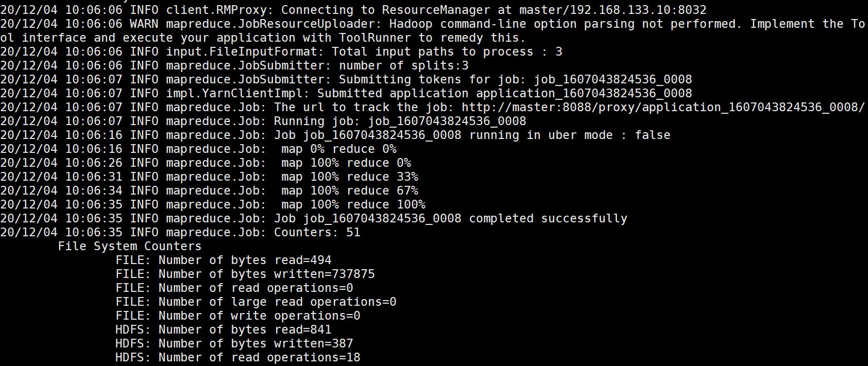This screenshot has width=868, height=366.
Task: Click the HDFS read operations=18 counter
Action: click(x=237, y=357)
